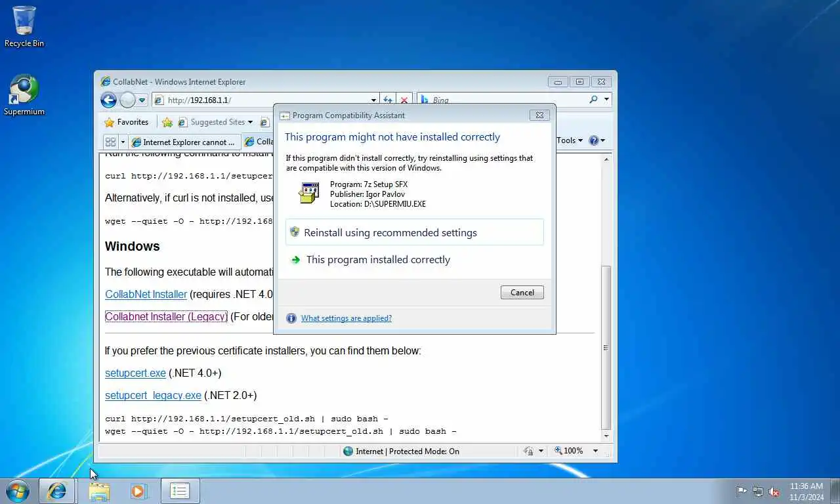Viewport: 840px width, 504px height.
Task: Open the tab list dropdown arrow
Action: pos(123,142)
